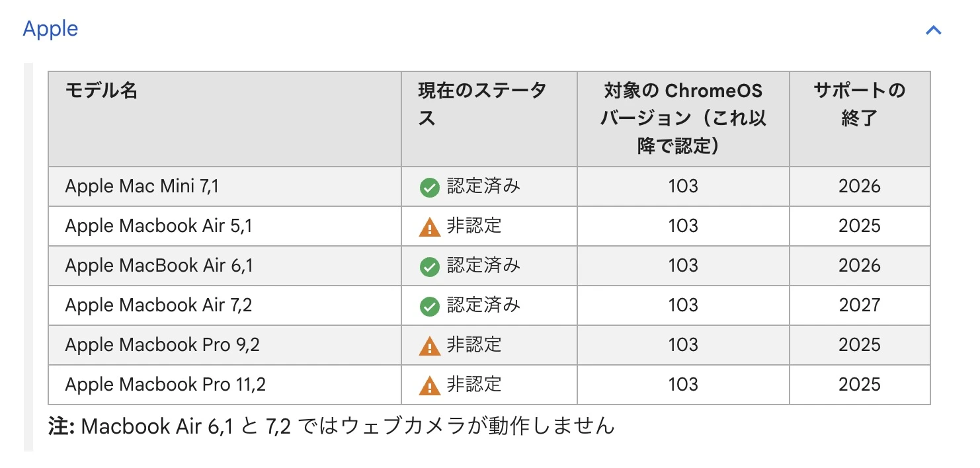Click green check icon for MacBook Air 6,1
Screen dimensions: 980x468
tap(429, 267)
